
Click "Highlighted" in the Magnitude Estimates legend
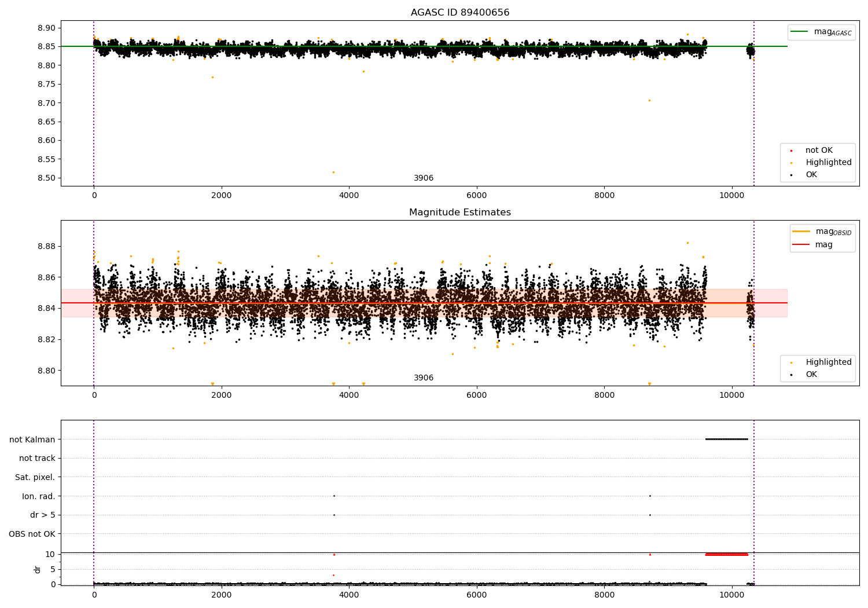[829, 362]
